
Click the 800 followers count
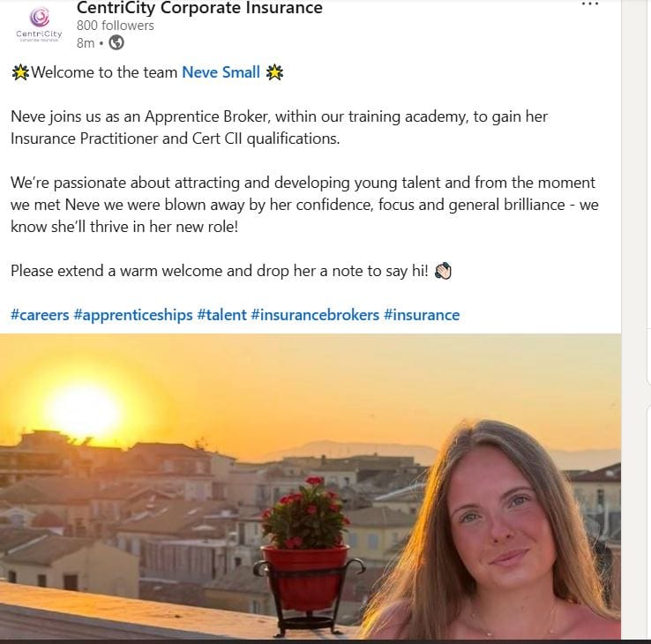tap(116, 26)
